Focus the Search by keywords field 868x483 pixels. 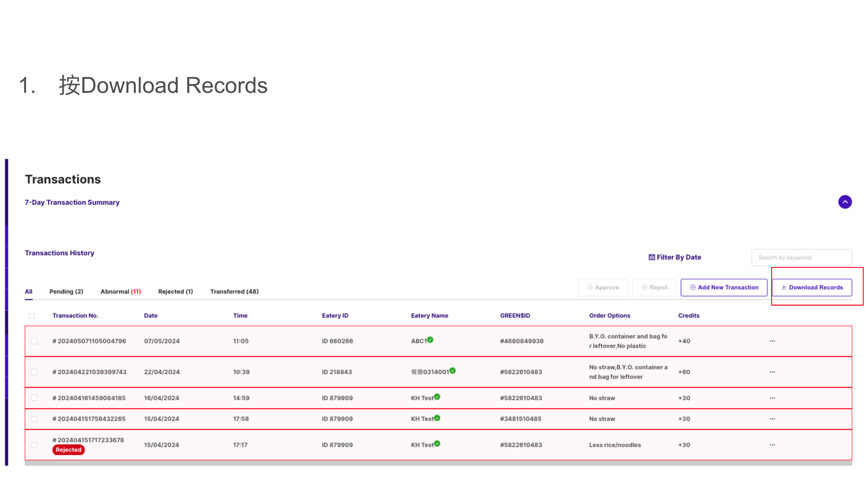coord(801,258)
